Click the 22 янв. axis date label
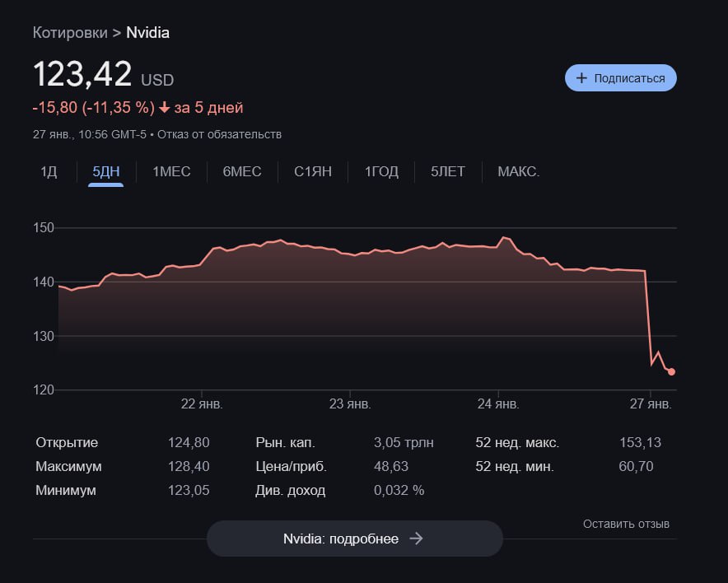728x583 pixels. [202, 403]
